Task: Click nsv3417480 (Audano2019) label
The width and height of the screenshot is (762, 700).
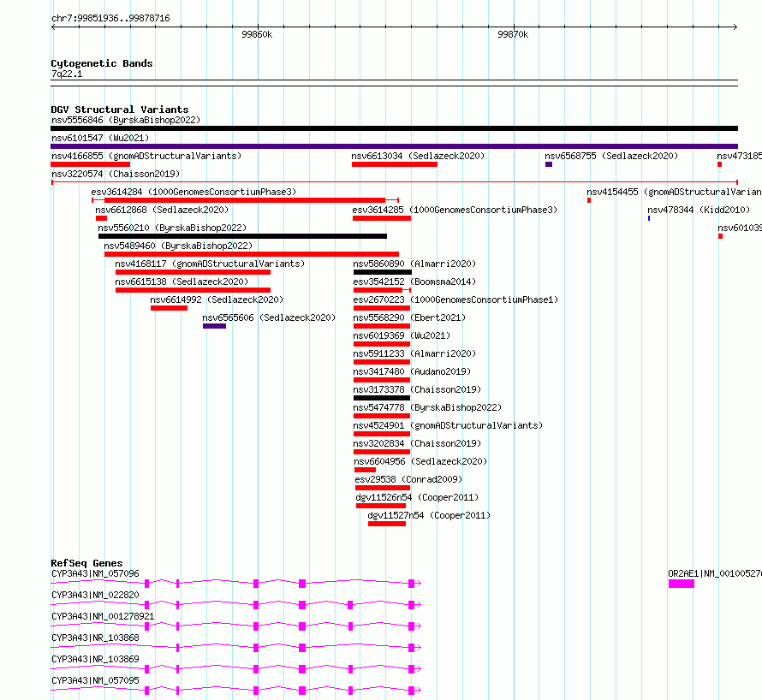Action: tap(412, 371)
